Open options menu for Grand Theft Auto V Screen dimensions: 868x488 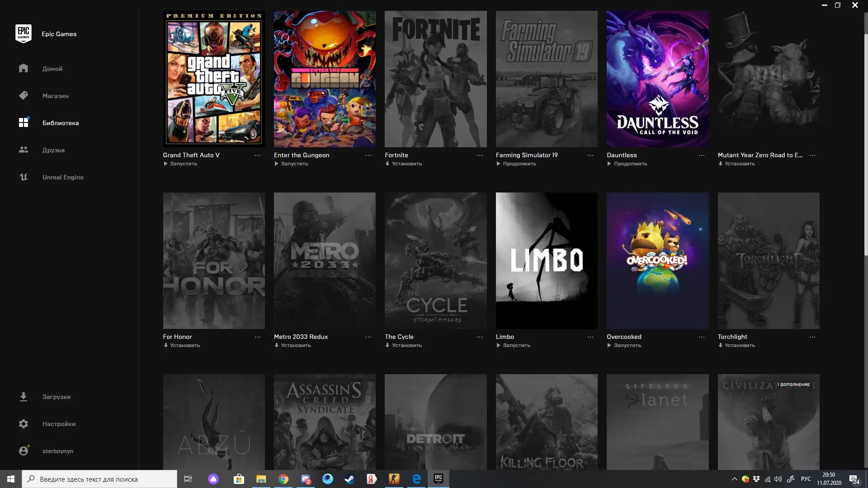coord(258,155)
